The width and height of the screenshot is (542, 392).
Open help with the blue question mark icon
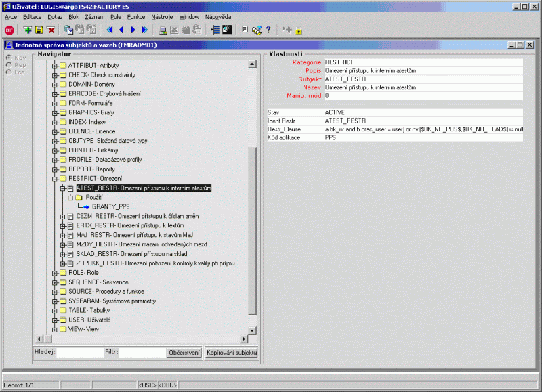pyautogui.click(x=268, y=30)
